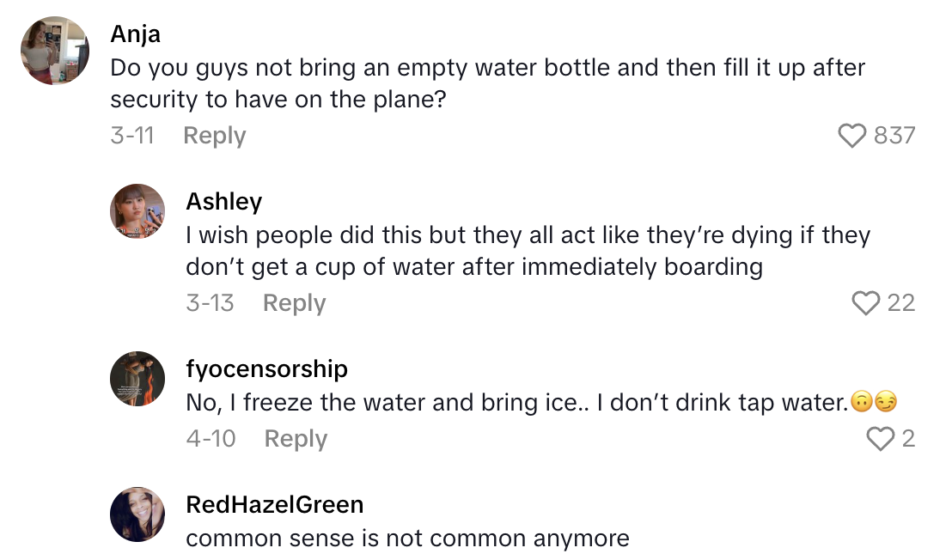952x560 pixels.
Task: Tap the heart on fyocensorship's reply
Action: pos(881,439)
